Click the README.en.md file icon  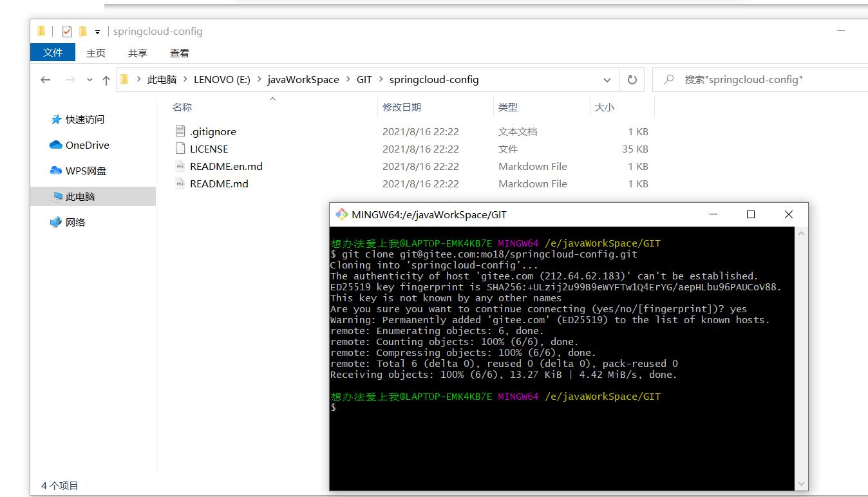click(x=180, y=165)
